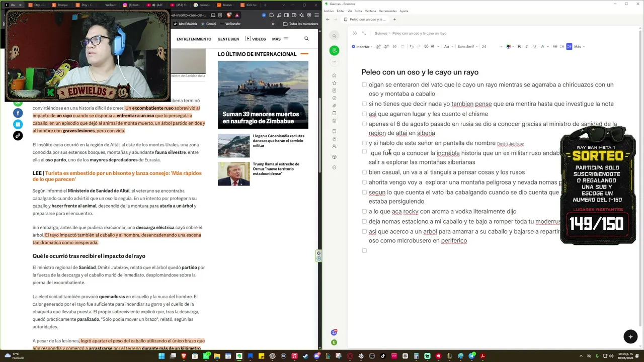Open Herramientas menu in Evernote
644x362 pixels.
click(x=387, y=11)
